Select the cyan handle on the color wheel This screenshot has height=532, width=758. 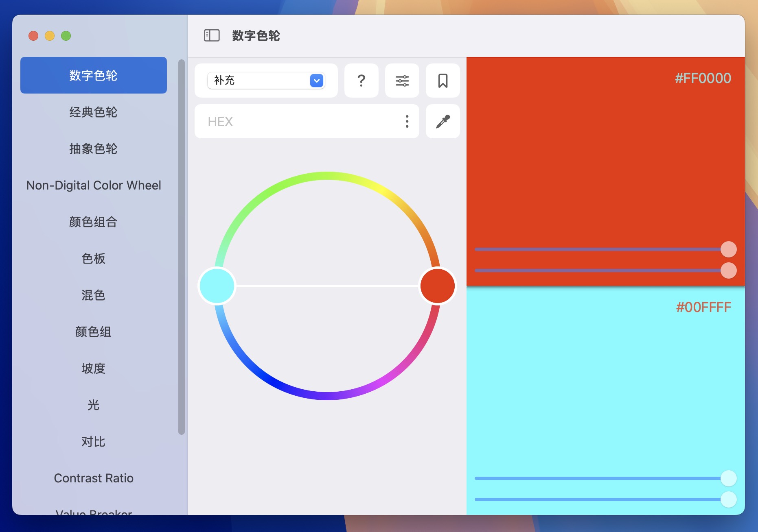(x=217, y=286)
